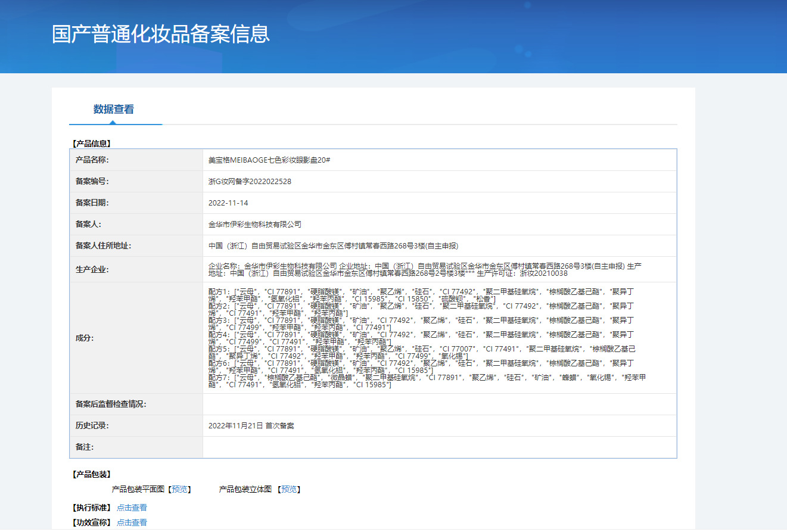Viewport: 787px width, 532px height.
Task: Click the product name 美宝格MEIBAOGE七色彩妆眼影盘20#
Action: pyautogui.click(x=269, y=160)
